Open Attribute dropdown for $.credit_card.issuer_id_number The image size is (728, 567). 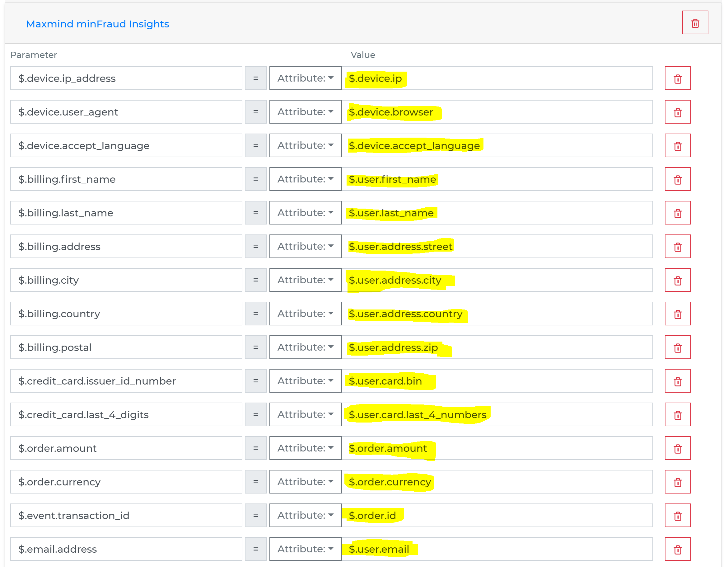[305, 381]
